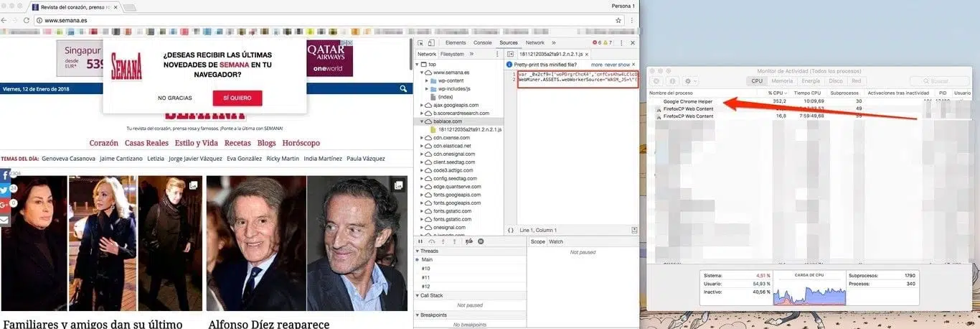Select the Red tab in Activity Monitor

856,81
